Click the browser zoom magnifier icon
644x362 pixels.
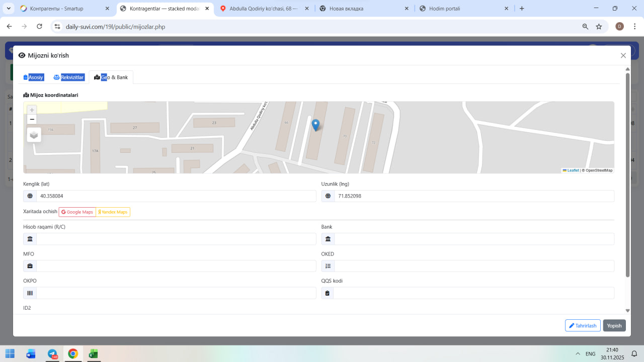tap(585, 27)
